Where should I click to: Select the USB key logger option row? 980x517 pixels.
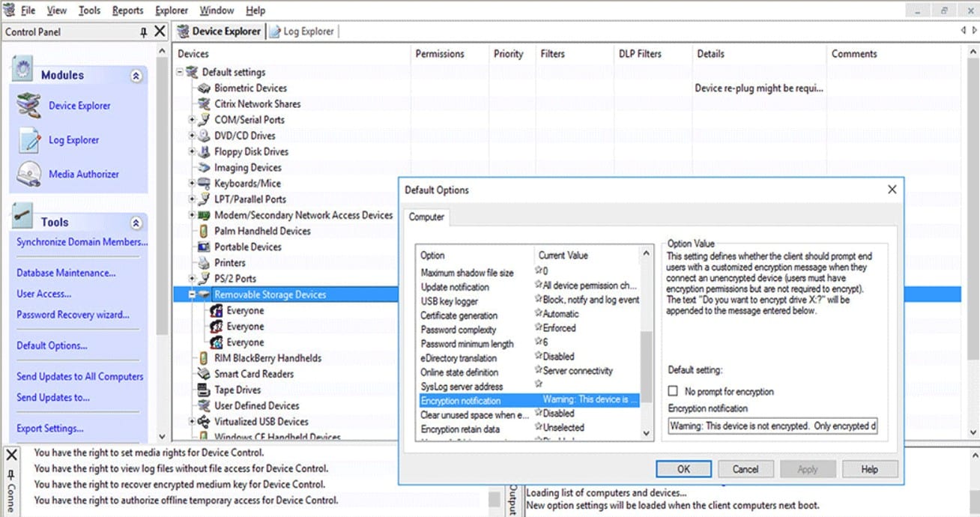pos(528,301)
